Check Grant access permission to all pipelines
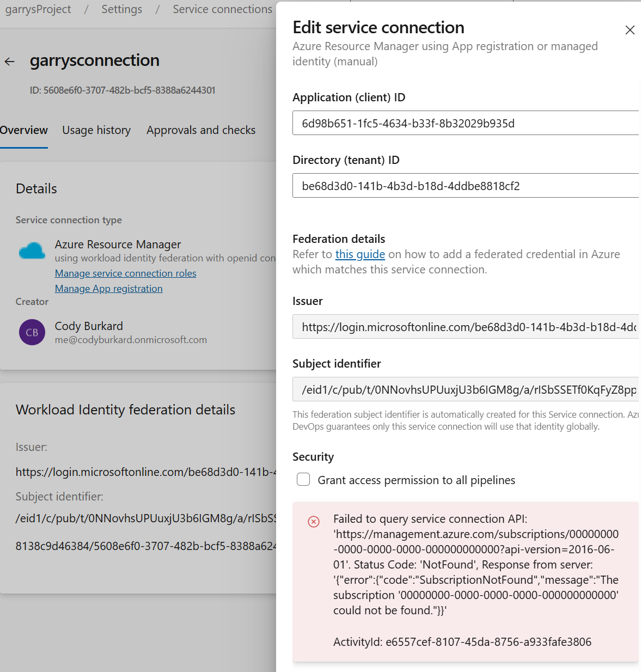The image size is (641, 672). pyautogui.click(x=303, y=479)
